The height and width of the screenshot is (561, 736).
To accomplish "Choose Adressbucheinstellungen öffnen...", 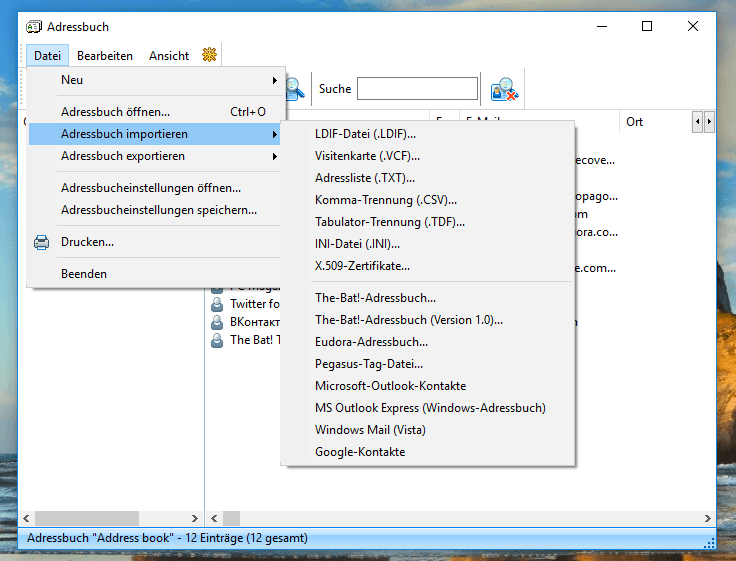I will (x=156, y=188).
